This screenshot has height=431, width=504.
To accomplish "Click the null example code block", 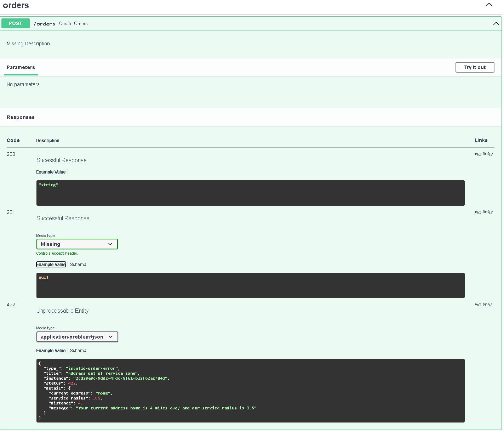I will click(x=250, y=285).
